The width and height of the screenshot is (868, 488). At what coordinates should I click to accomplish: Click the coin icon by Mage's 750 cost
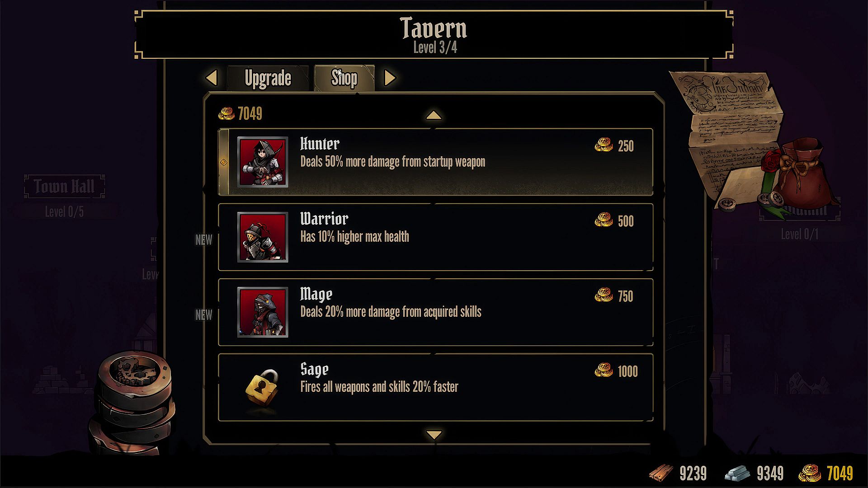[x=604, y=296]
